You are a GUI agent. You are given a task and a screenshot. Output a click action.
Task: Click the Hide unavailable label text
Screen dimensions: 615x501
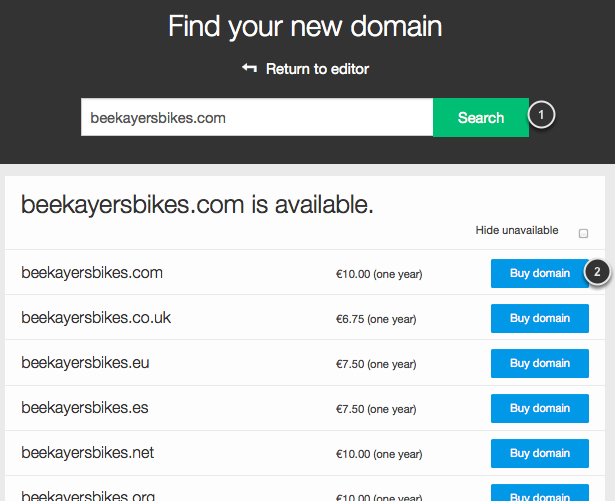[517, 231]
